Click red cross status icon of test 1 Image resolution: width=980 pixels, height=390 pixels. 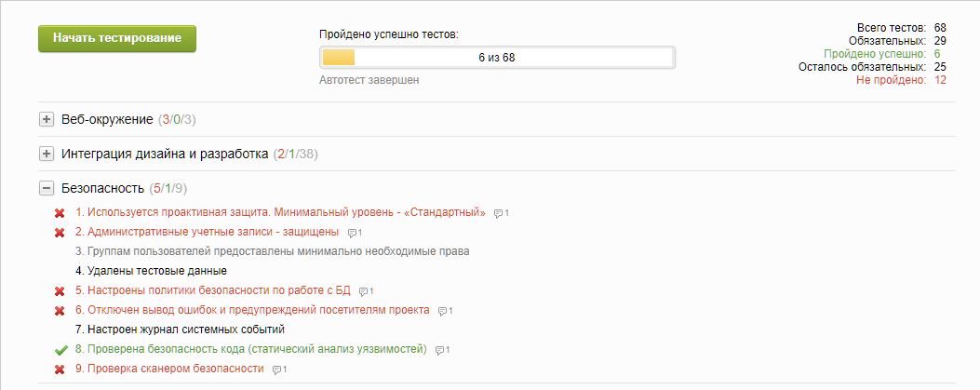click(60, 213)
